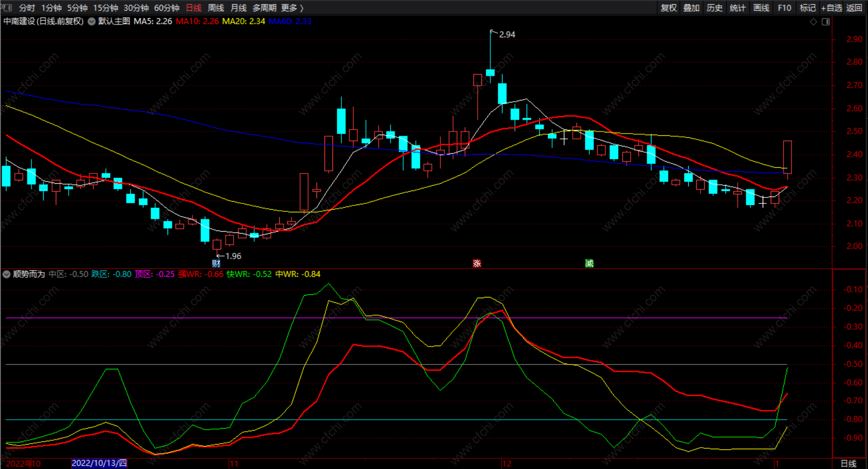Click the 复权 button

tap(669, 8)
